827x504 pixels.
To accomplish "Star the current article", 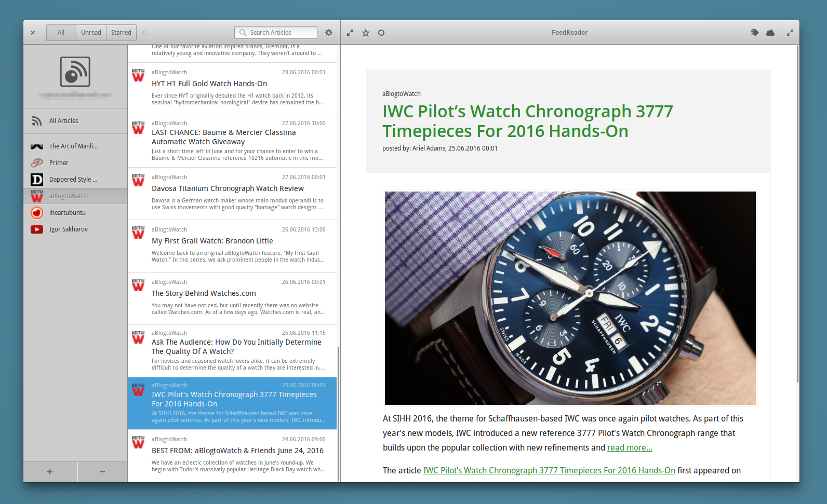I will pos(366,33).
